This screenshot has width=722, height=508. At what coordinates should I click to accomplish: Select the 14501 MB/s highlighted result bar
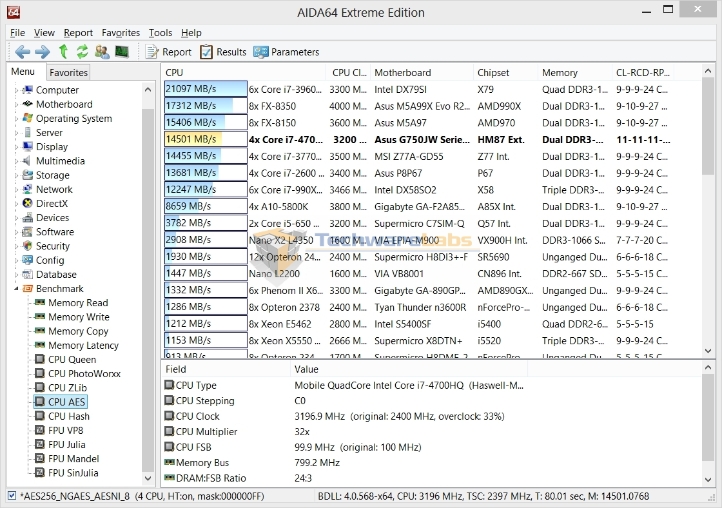point(206,139)
